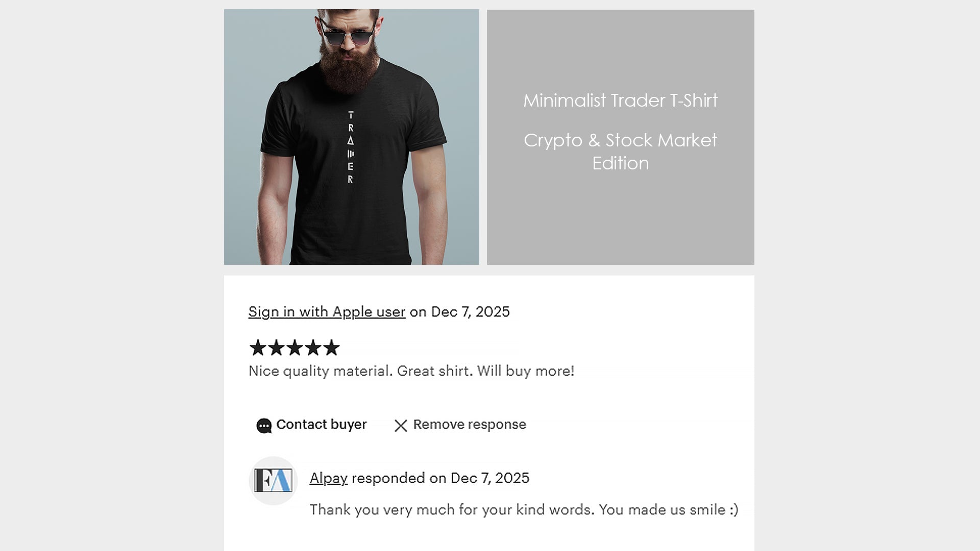Open Alpay's seller profile
Image resolution: width=980 pixels, height=551 pixels.
click(328, 479)
